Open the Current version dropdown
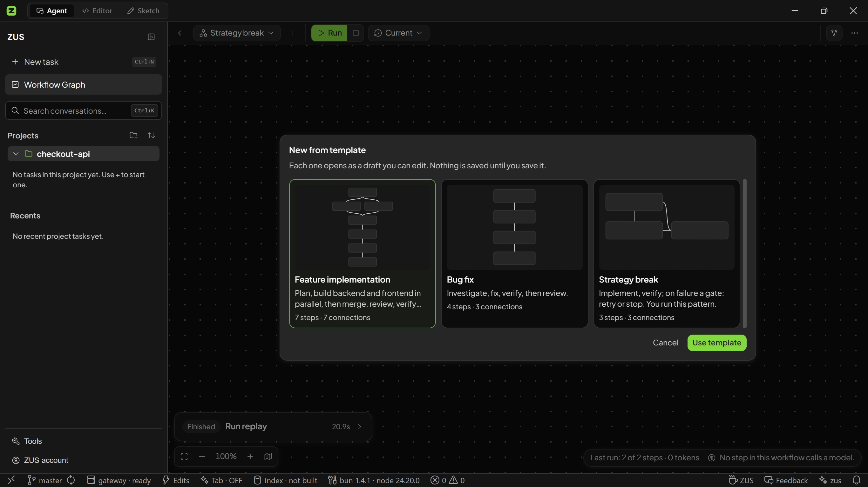 (x=398, y=33)
